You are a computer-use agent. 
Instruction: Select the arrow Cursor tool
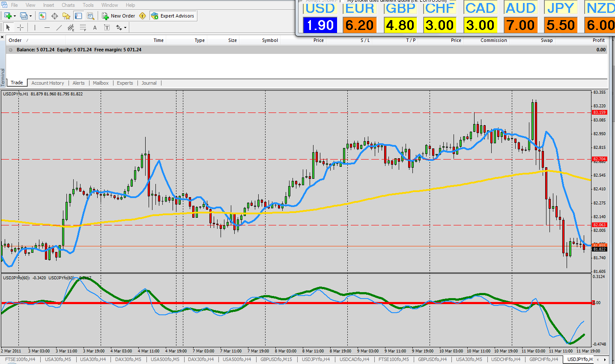tap(8, 27)
